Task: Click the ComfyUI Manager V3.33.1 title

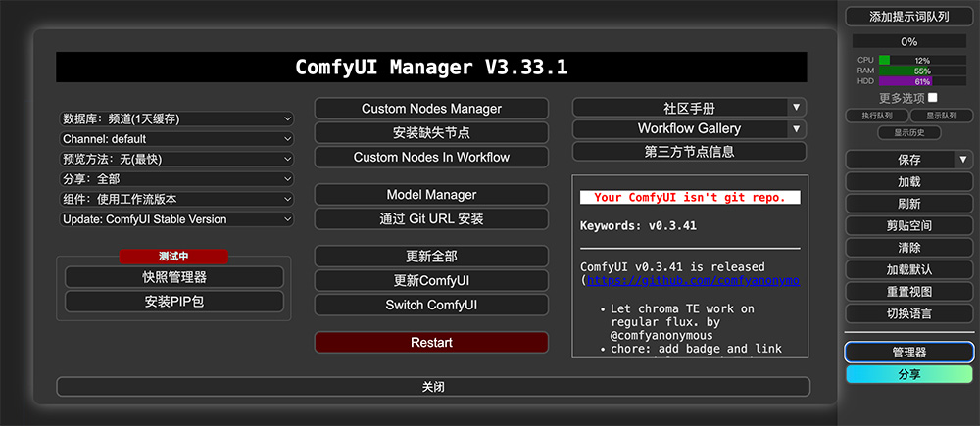Action: tap(431, 67)
